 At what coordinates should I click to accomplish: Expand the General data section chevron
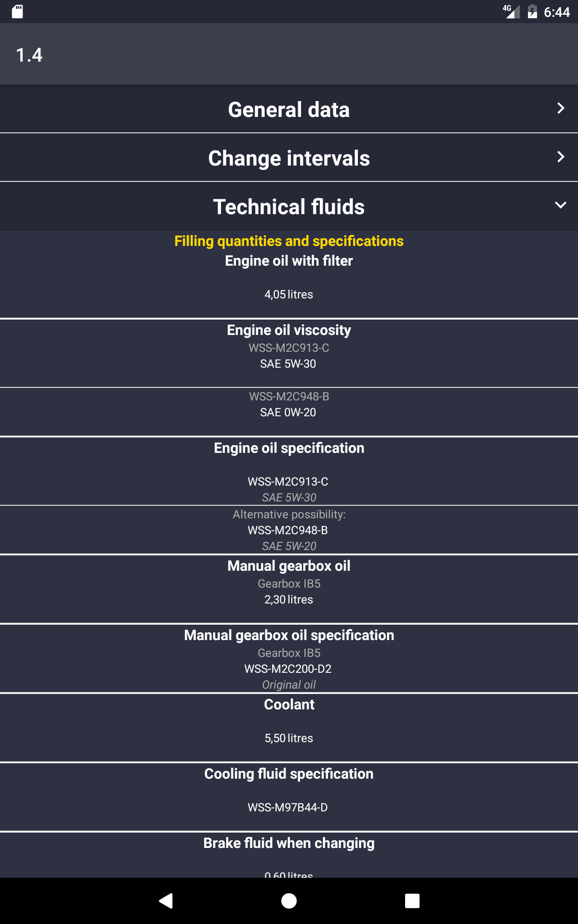(x=560, y=108)
